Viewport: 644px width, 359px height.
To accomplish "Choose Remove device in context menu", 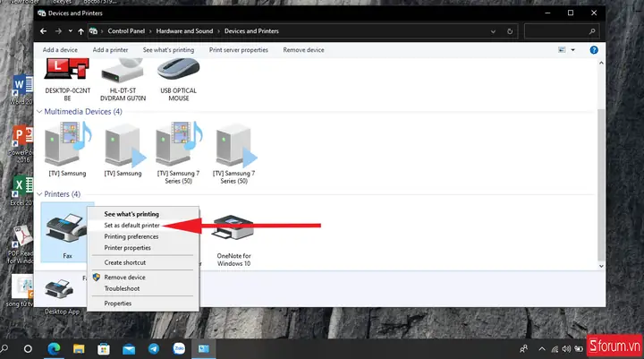I will [125, 278].
